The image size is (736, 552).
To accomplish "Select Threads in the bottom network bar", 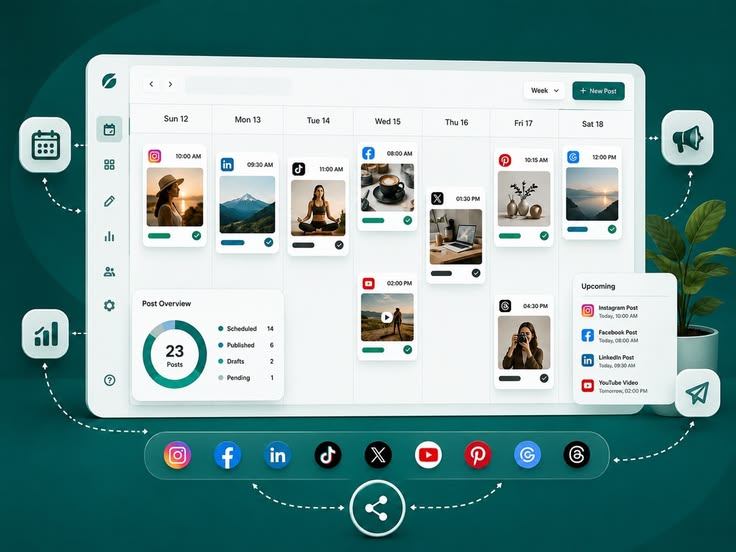I will 576,455.
